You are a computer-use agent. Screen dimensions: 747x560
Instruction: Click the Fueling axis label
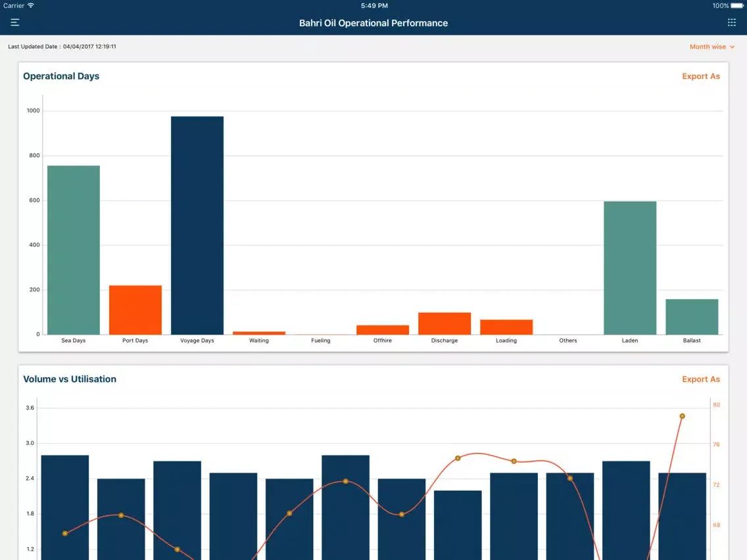[x=321, y=340]
